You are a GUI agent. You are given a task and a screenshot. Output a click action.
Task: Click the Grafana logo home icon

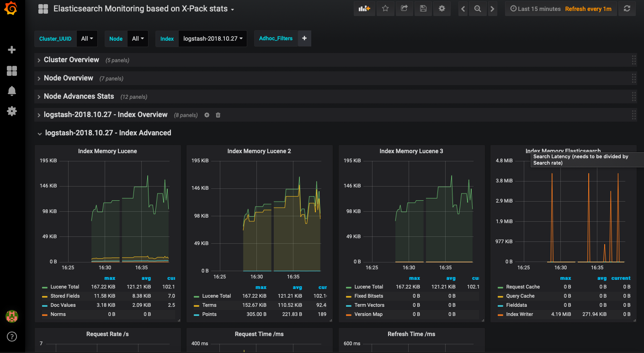[x=11, y=9]
